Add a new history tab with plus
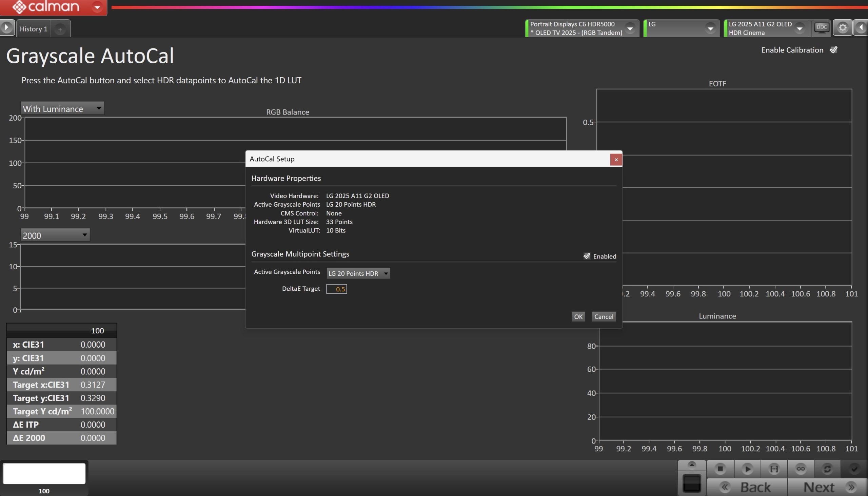This screenshot has height=496, width=868. tap(60, 29)
